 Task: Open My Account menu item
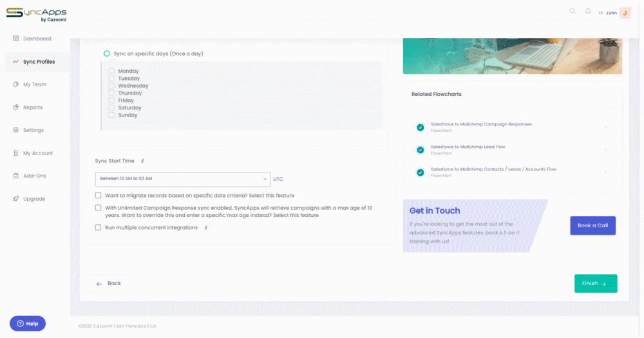click(37, 153)
